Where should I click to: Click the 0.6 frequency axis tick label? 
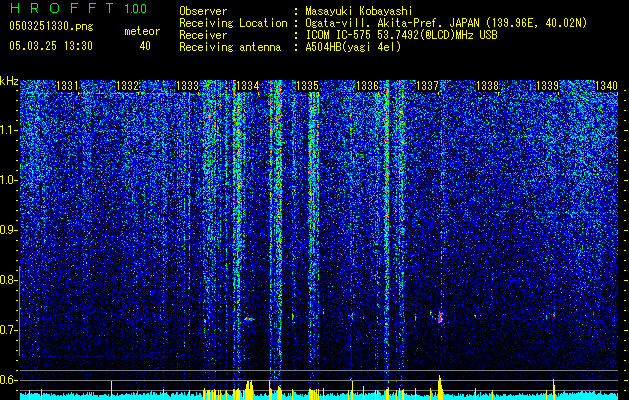click(x=9, y=380)
